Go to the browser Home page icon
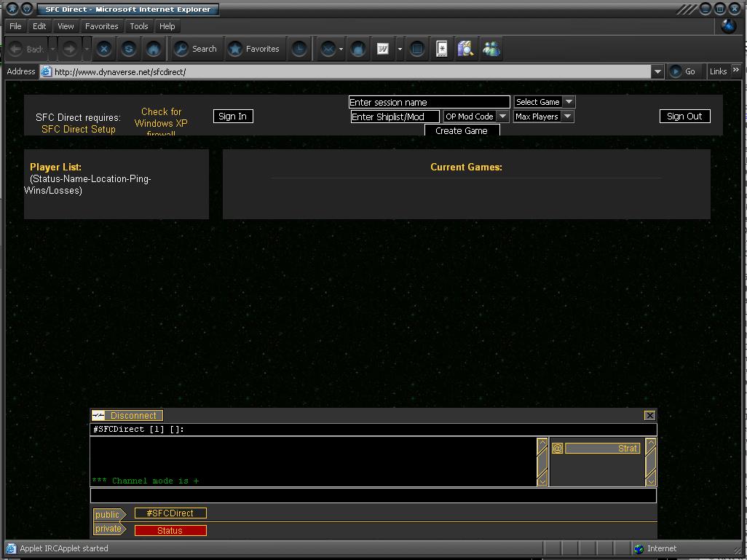747x560 pixels. point(154,49)
